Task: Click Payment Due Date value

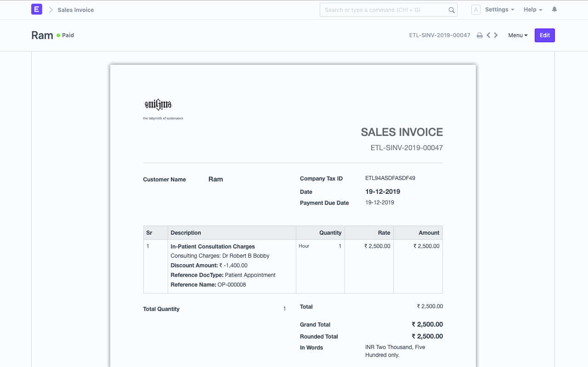Action: pyautogui.click(x=379, y=203)
